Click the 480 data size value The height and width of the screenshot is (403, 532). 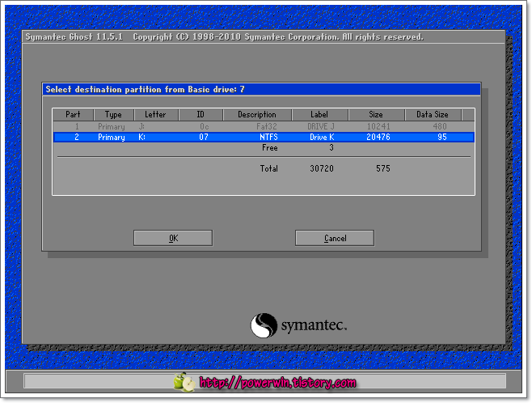(x=440, y=126)
